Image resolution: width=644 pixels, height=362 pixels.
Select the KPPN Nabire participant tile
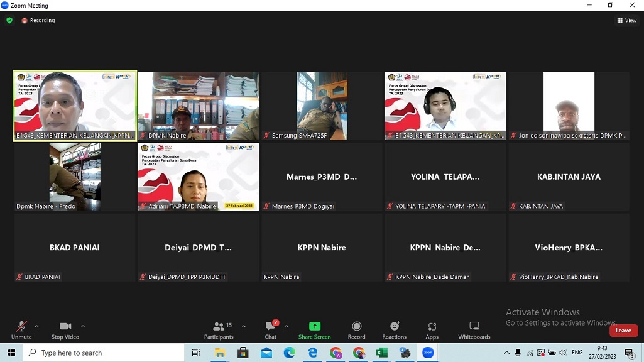[322, 248]
